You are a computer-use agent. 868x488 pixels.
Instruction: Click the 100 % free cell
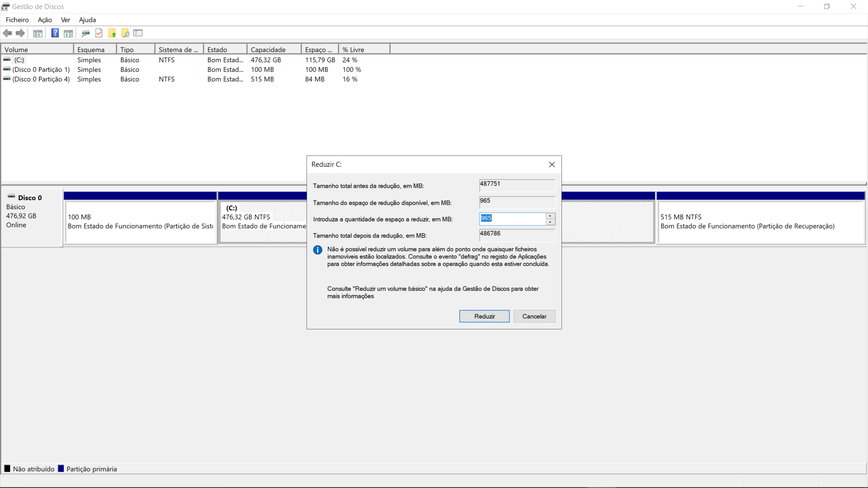352,70
